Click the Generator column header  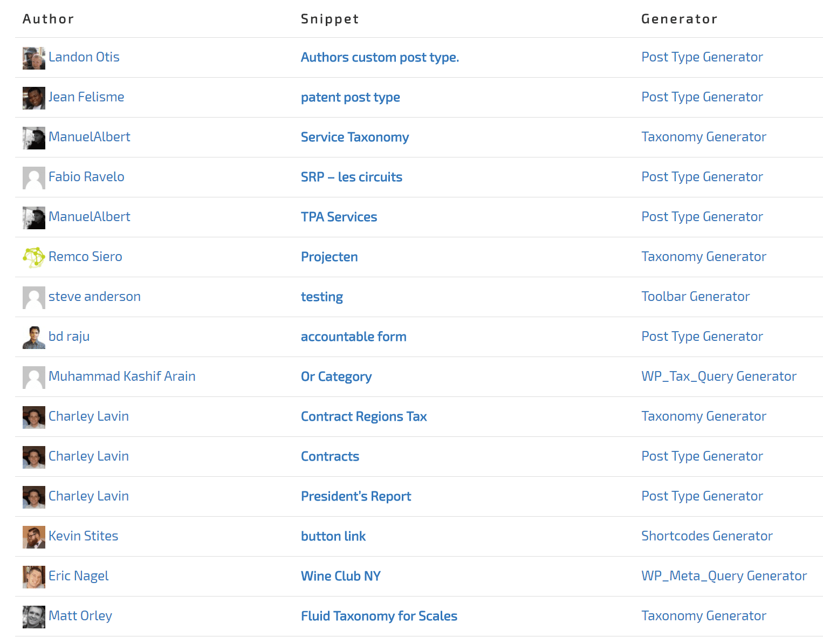[x=678, y=19]
